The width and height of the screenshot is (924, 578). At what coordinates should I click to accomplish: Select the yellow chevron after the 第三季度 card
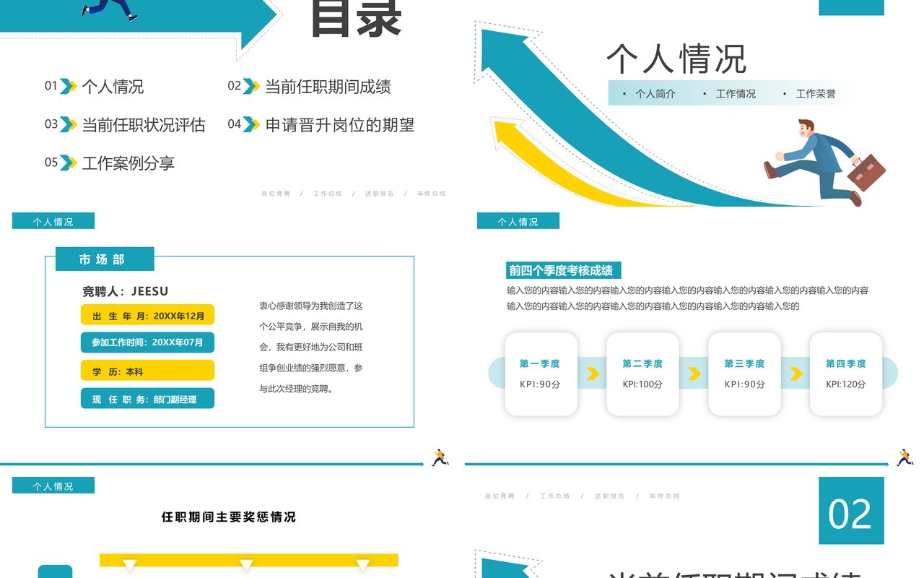[796, 374]
